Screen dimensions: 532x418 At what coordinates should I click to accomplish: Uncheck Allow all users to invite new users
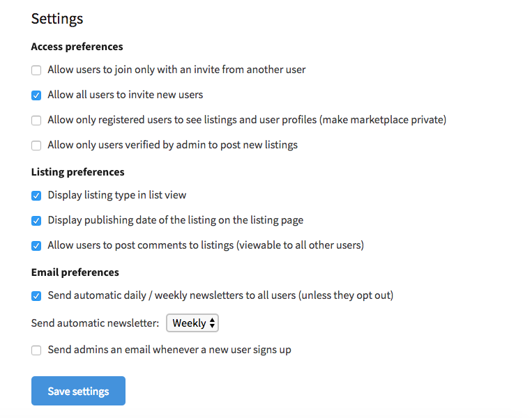pyautogui.click(x=36, y=95)
